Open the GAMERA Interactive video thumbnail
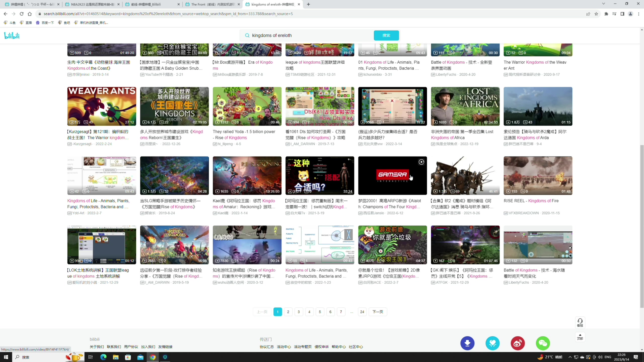The image size is (644, 362). 392,175
